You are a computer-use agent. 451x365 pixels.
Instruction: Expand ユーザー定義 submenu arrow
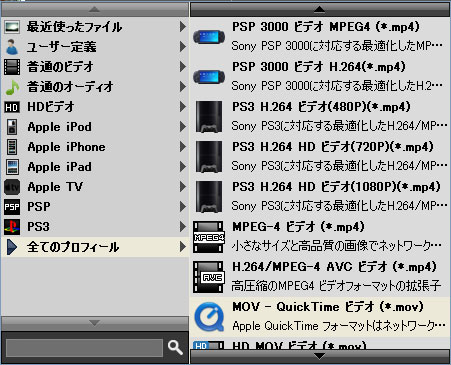click(183, 47)
